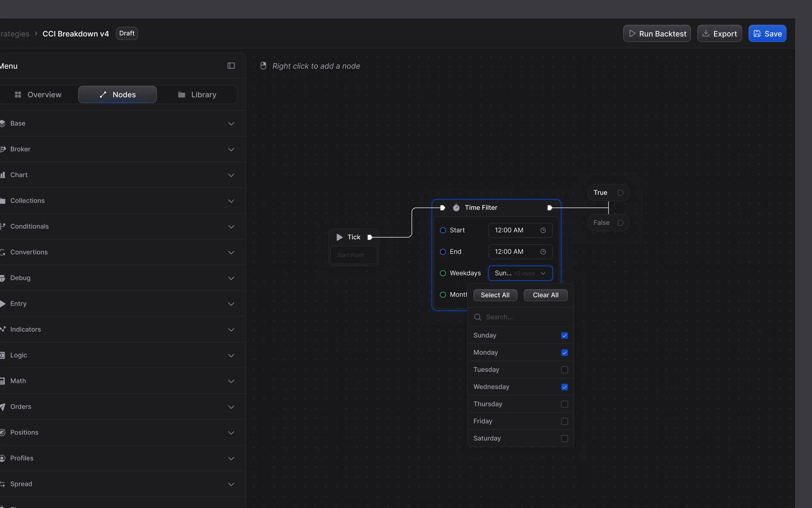Expand the Debug category chevron

tap(231, 278)
